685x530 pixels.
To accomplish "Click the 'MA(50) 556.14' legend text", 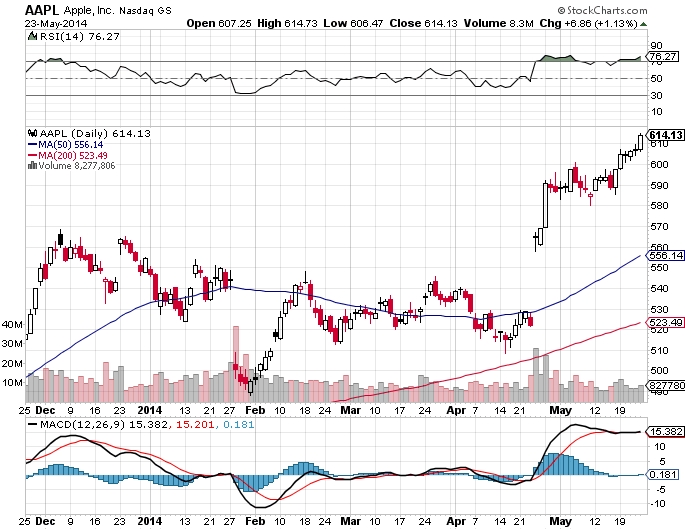I will (x=71, y=145).
